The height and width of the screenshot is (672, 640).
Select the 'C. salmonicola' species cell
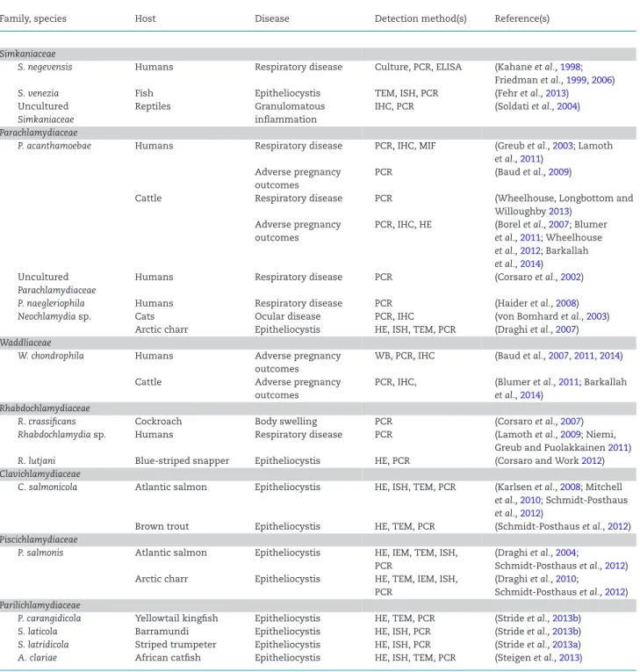tap(47, 487)
